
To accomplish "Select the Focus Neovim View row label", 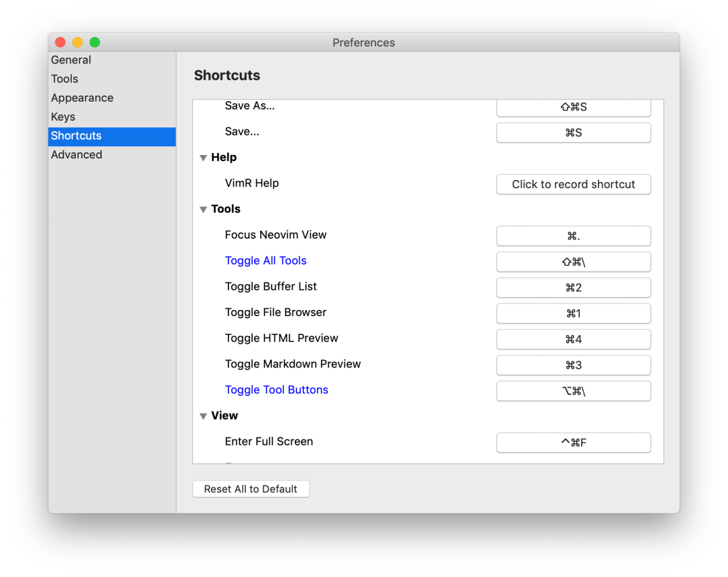I will [x=275, y=235].
